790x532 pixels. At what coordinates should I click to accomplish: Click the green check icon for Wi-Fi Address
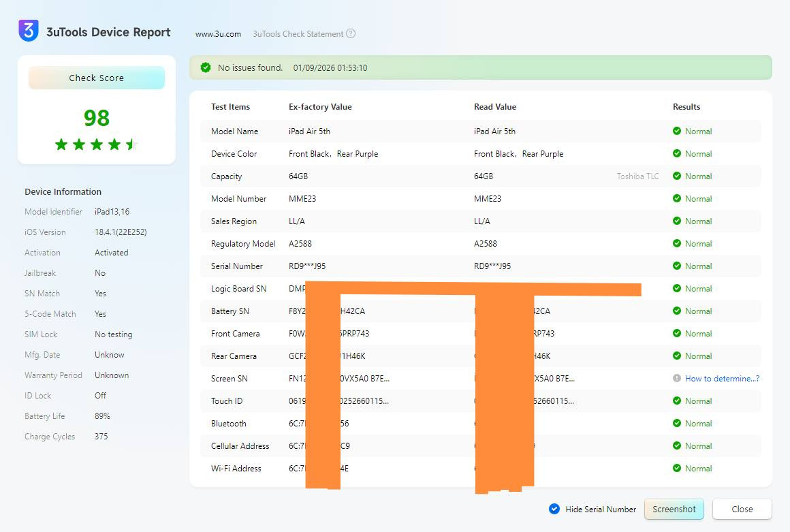click(x=676, y=469)
